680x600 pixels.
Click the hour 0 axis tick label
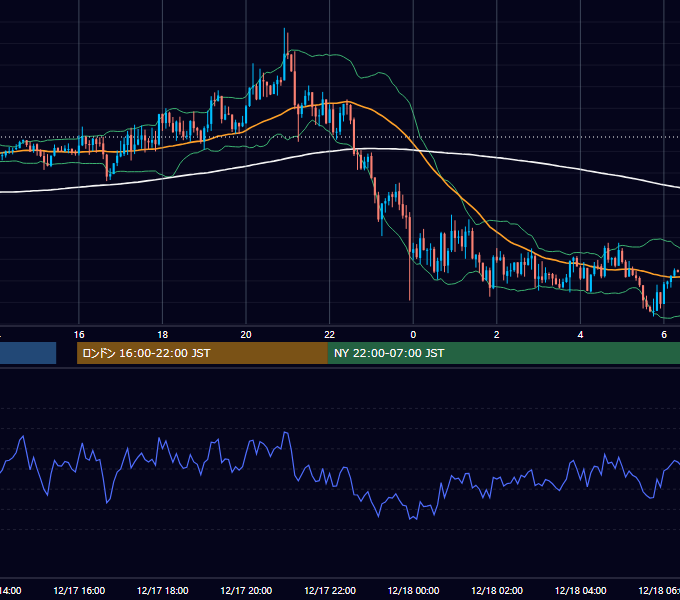pos(413,335)
